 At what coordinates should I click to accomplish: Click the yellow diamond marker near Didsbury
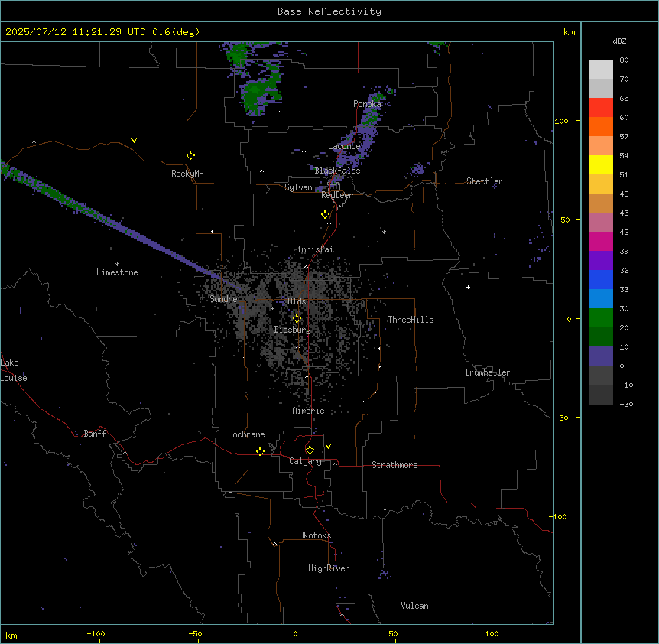[x=297, y=319]
